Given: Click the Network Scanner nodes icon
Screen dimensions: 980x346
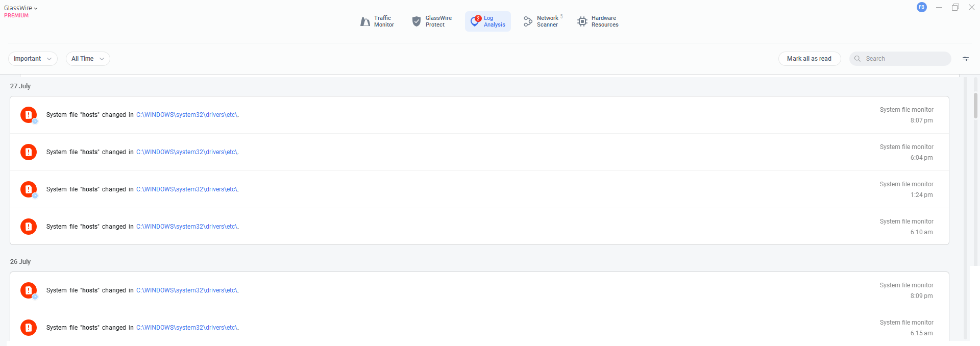Looking at the screenshot, I should [x=528, y=21].
